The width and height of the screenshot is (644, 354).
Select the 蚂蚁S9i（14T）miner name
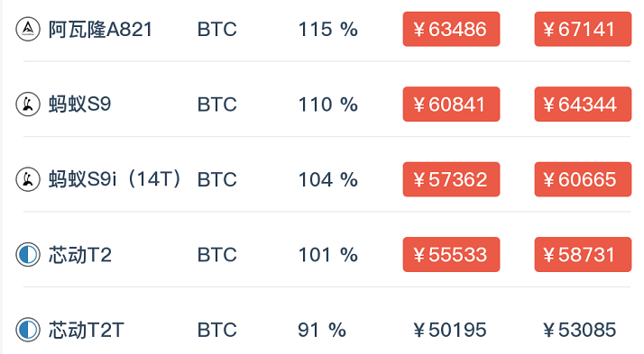(x=115, y=179)
